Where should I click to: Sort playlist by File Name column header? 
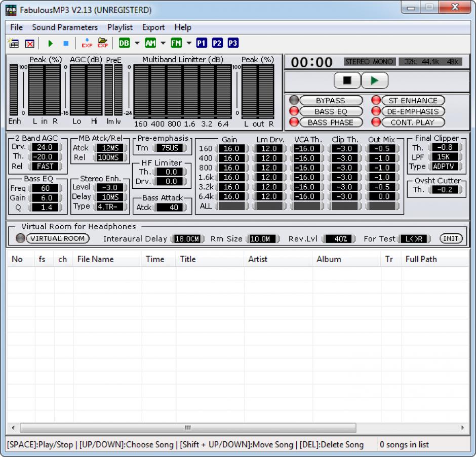click(107, 259)
